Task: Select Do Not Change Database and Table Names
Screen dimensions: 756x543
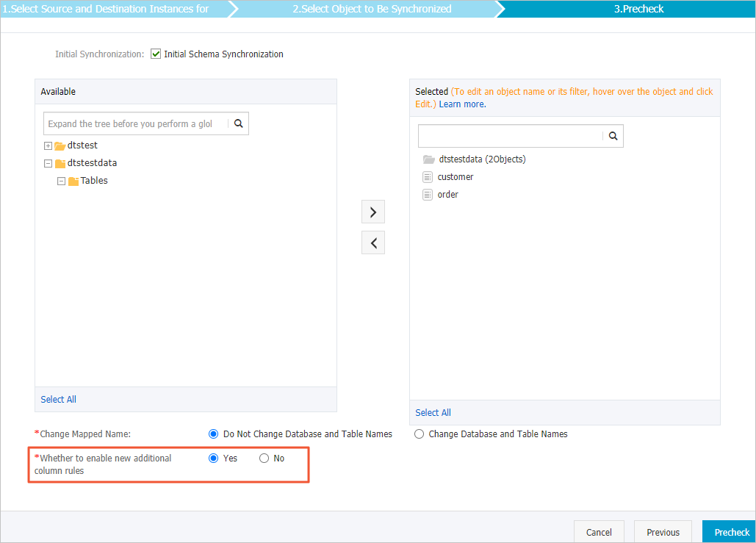Action: 213,434
